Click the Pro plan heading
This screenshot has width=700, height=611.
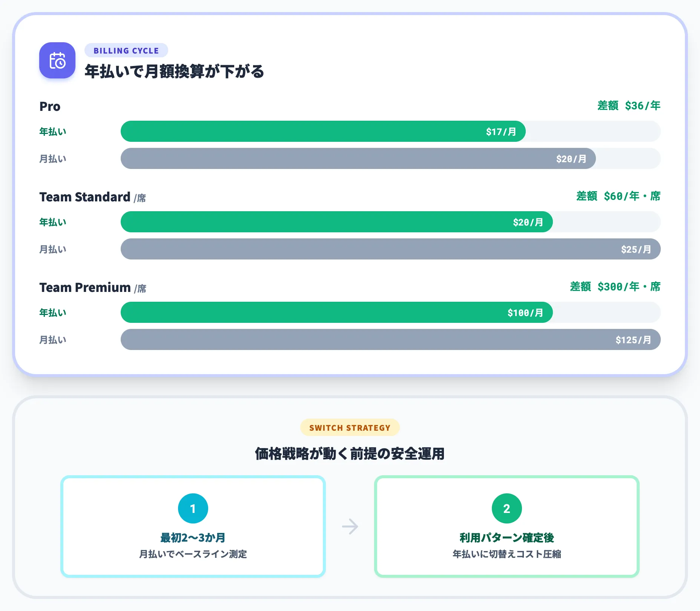pos(50,106)
